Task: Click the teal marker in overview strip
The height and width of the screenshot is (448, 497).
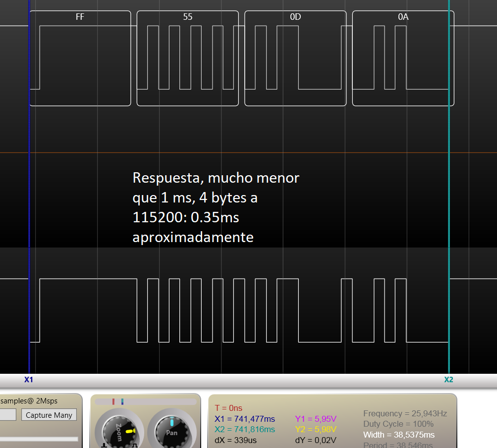Action: 122,402
